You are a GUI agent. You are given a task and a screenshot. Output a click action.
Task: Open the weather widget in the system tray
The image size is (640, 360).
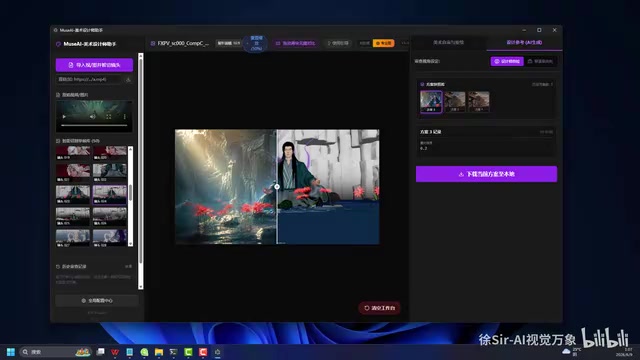pos(571,352)
